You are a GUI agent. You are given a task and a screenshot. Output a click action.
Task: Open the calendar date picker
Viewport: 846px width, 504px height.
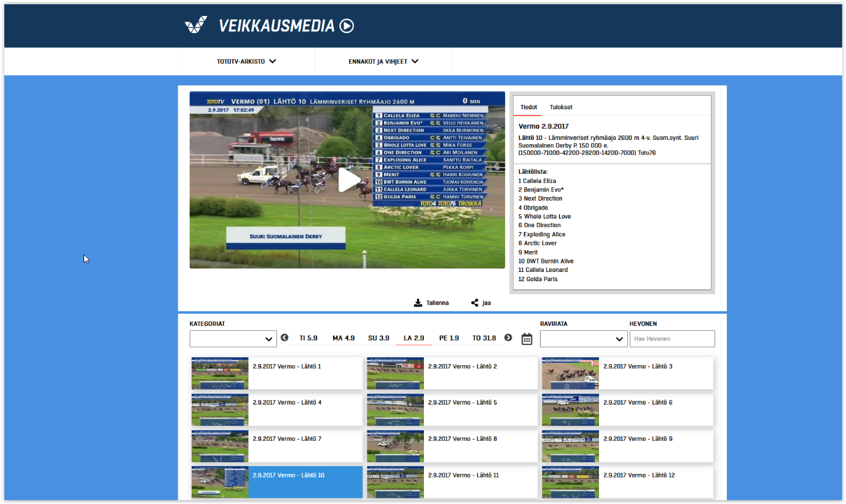(527, 339)
